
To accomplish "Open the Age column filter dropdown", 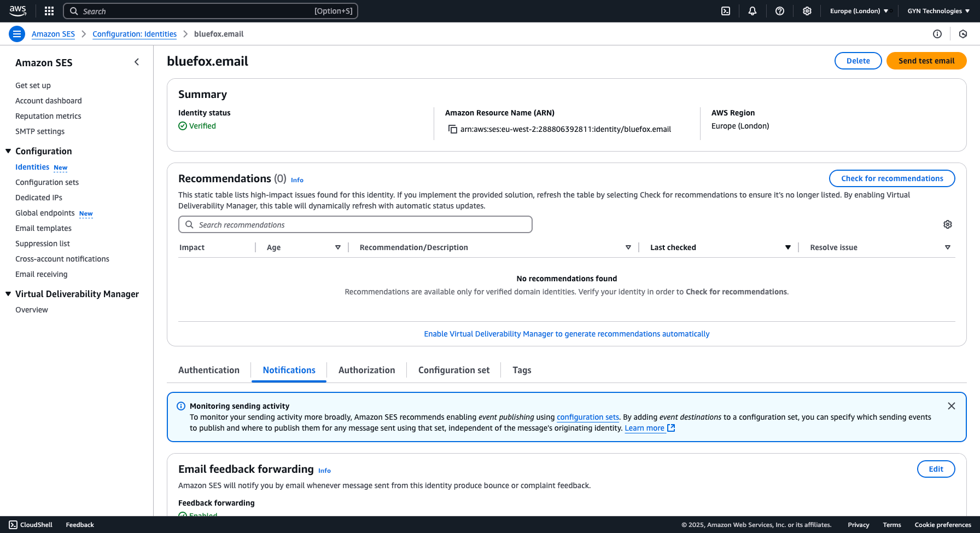I will coord(338,247).
